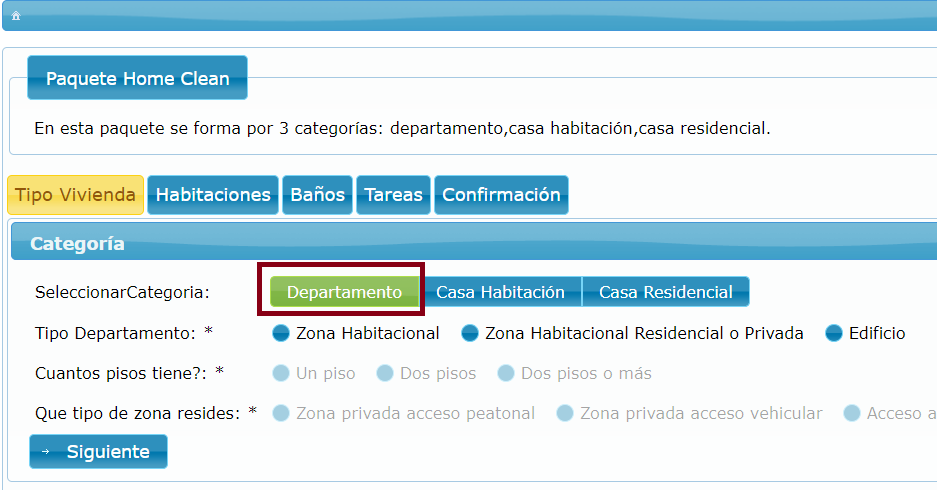Image resolution: width=937 pixels, height=490 pixels.
Task: Switch to the Tipo Vivienda tab
Action: click(x=75, y=195)
